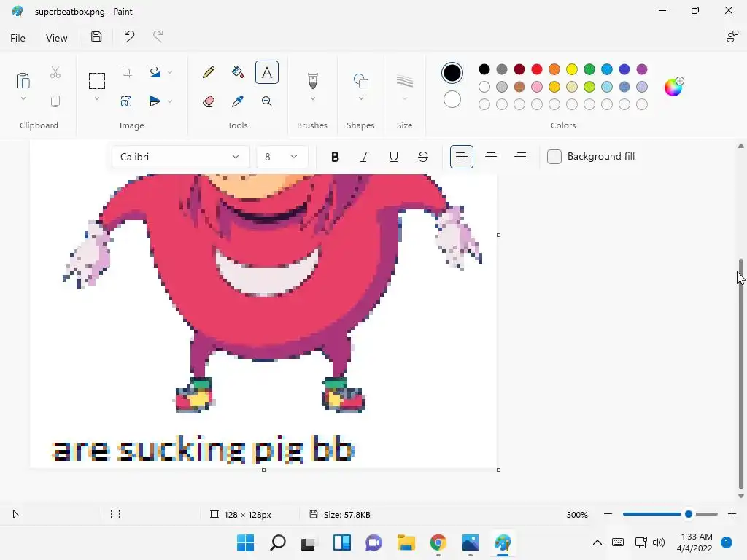Click the Undo arrow
Screen dimensions: 747x560
pyautogui.click(x=129, y=36)
